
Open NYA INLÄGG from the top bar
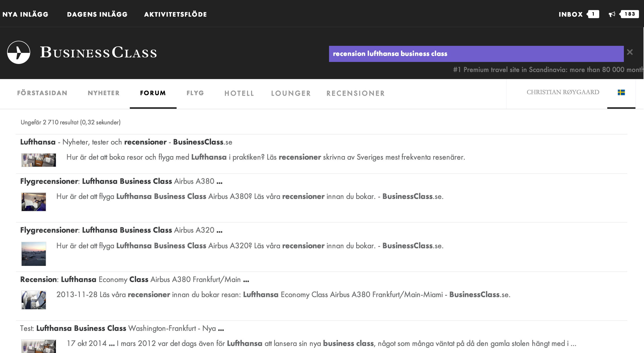point(25,14)
